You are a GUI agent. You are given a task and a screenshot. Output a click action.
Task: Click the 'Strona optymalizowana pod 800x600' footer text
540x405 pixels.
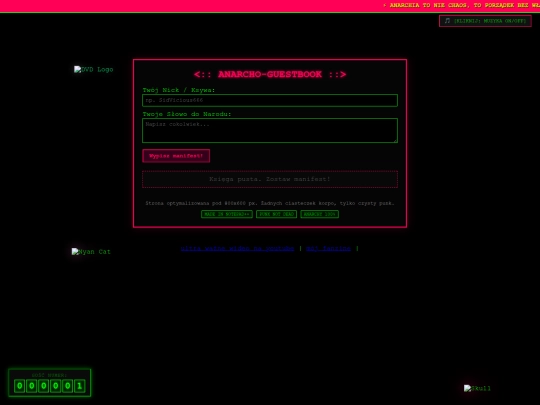coord(270,203)
